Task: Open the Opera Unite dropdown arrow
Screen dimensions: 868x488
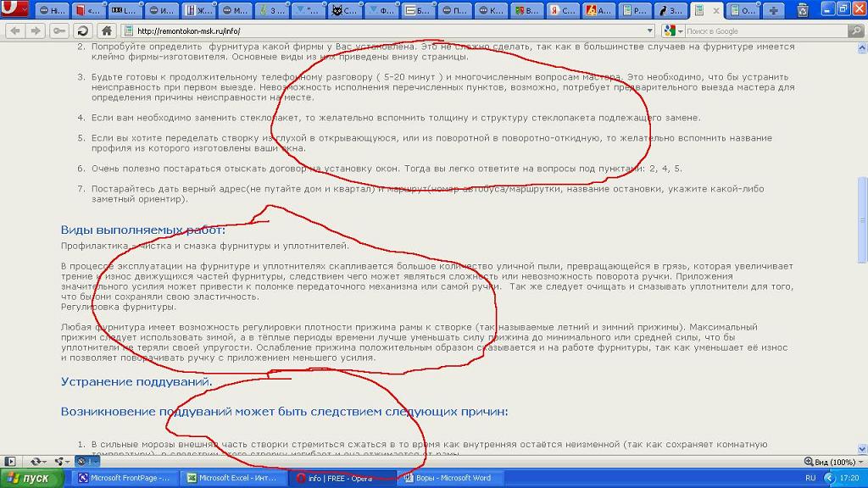Action: [67, 462]
